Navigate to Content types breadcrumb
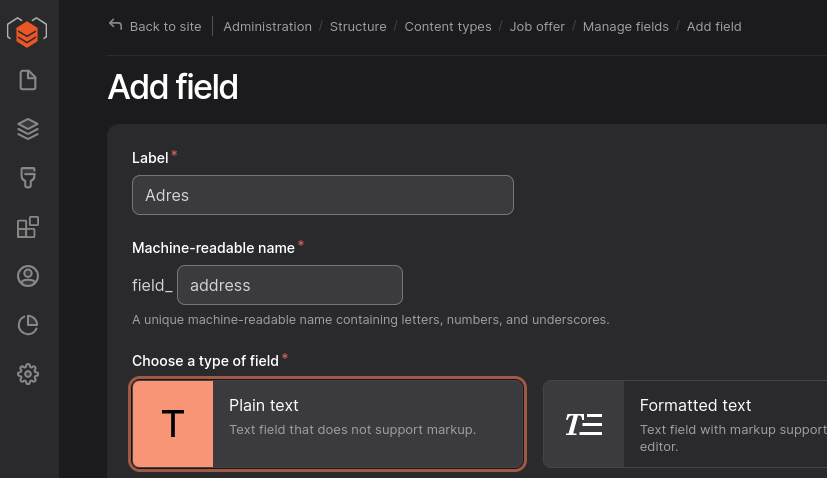This screenshot has width=827, height=478. pos(447,26)
